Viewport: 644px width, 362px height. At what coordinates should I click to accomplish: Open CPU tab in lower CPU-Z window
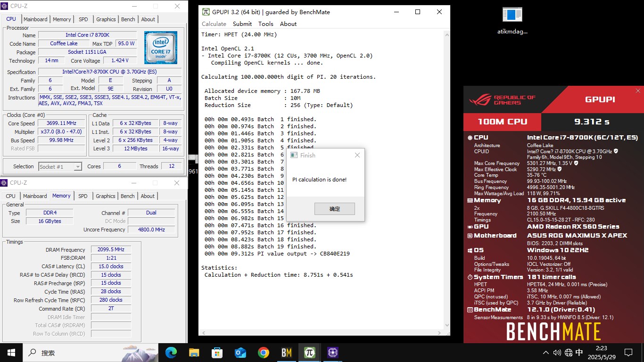coord(10,196)
